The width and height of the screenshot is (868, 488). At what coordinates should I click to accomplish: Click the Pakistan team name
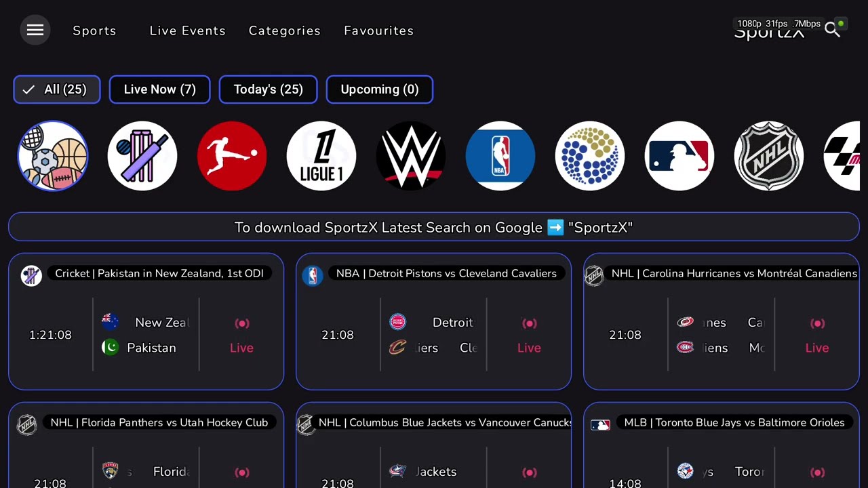(151, 348)
